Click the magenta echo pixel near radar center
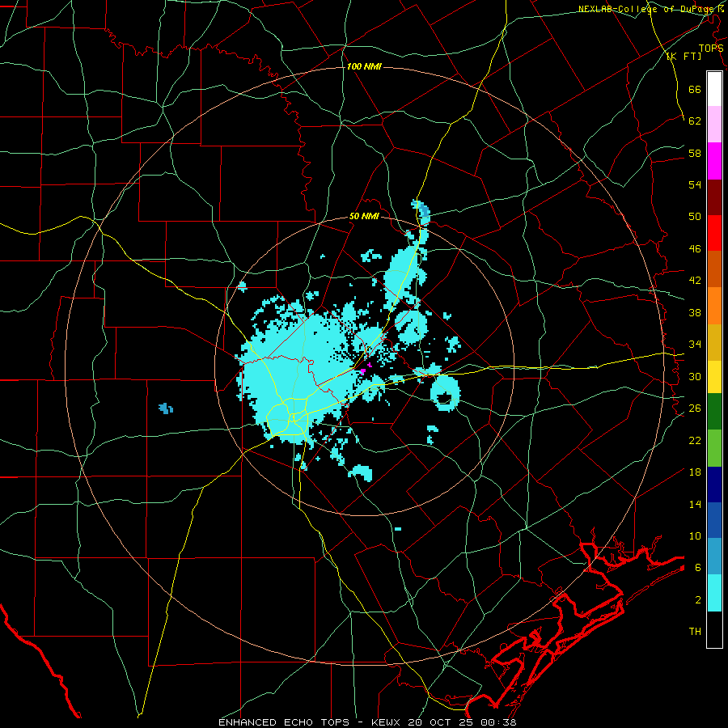Screen dimensions: 728x728 (362, 370)
